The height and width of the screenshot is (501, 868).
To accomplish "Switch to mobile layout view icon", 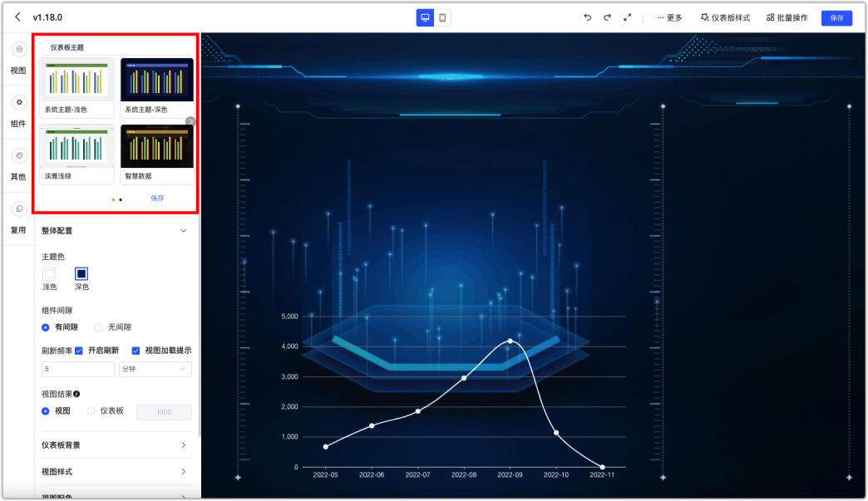I will click(x=442, y=17).
